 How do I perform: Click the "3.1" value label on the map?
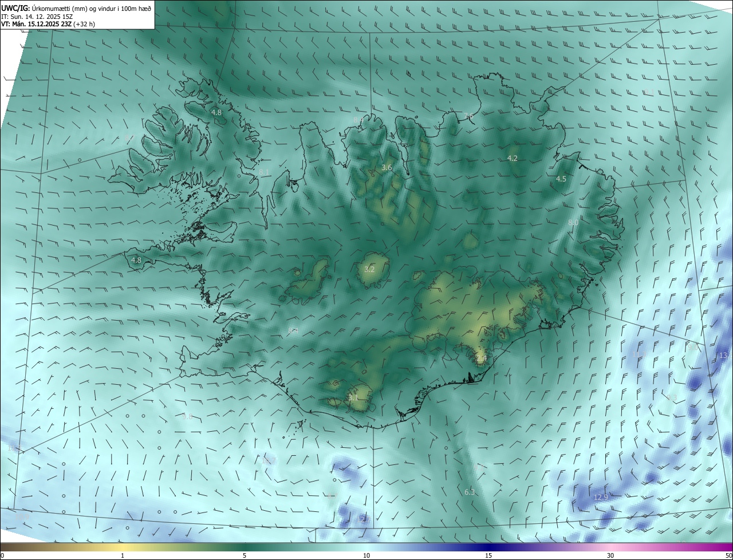(x=353, y=397)
